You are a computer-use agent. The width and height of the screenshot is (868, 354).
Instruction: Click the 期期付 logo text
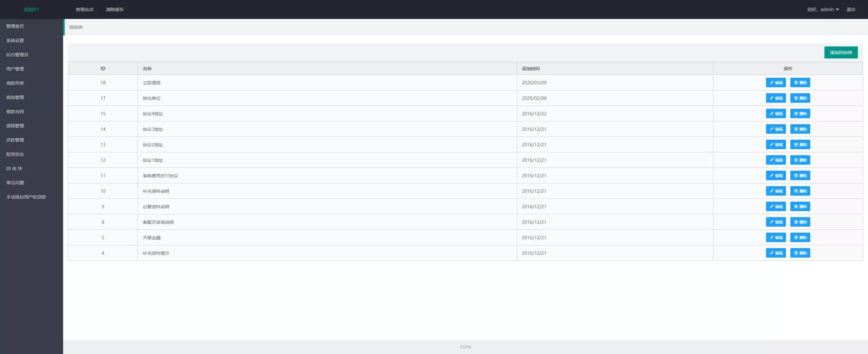point(31,10)
